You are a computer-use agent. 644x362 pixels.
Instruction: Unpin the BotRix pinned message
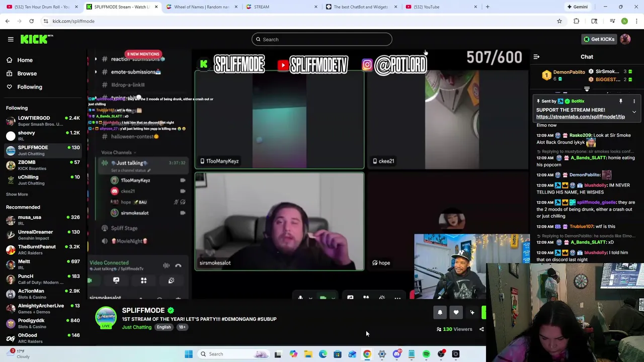tap(620, 102)
